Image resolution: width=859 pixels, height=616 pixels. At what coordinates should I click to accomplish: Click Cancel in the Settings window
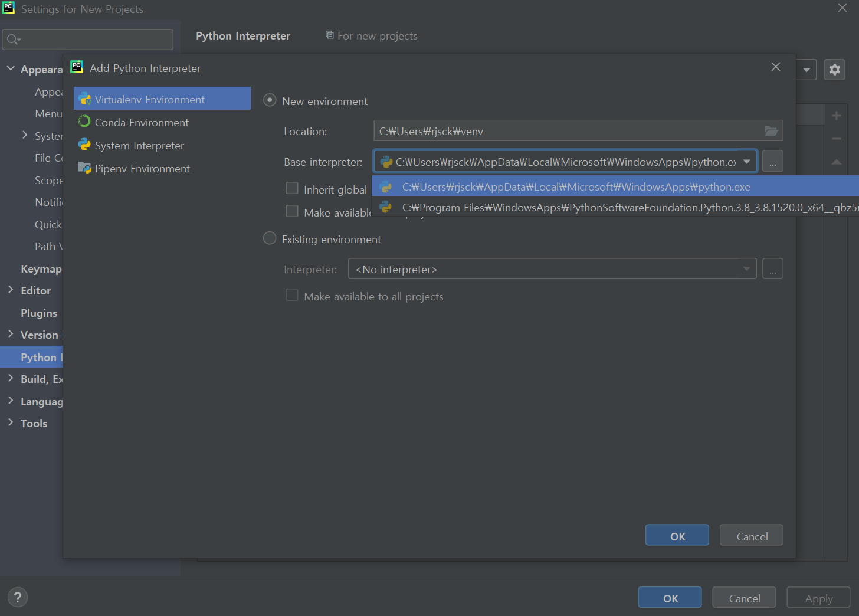(x=744, y=597)
